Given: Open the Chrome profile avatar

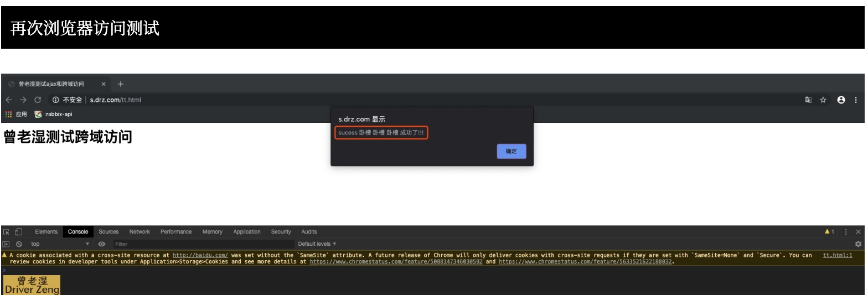Looking at the screenshot, I should pyautogui.click(x=841, y=100).
